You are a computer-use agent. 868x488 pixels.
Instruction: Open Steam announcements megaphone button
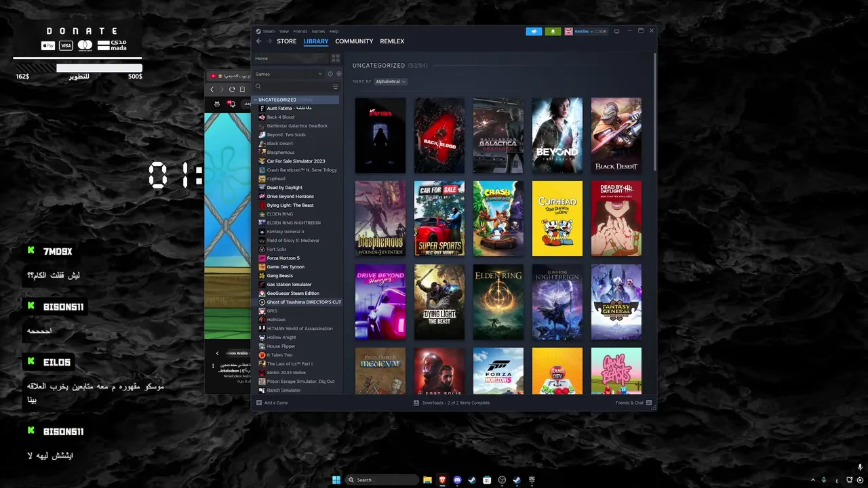pyautogui.click(x=534, y=31)
